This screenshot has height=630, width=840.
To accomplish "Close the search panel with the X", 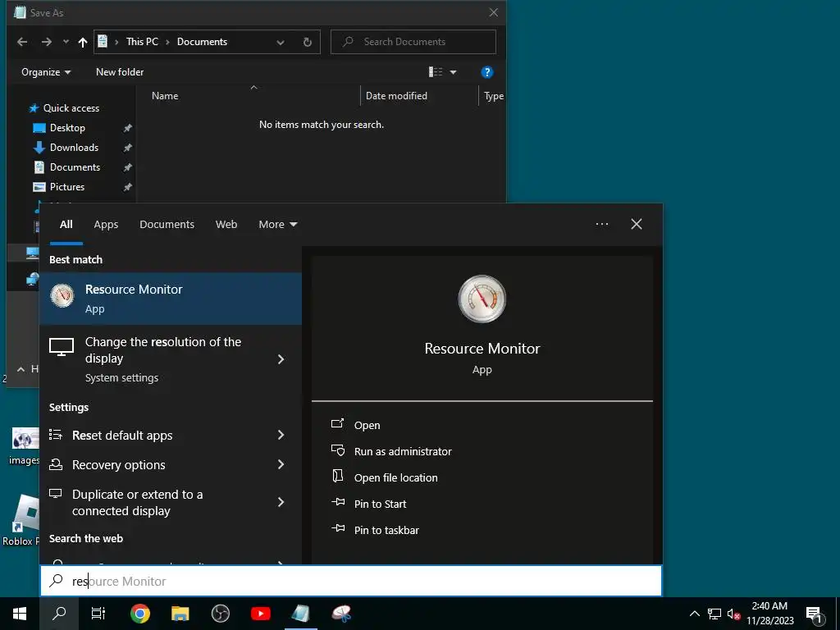I will (637, 224).
